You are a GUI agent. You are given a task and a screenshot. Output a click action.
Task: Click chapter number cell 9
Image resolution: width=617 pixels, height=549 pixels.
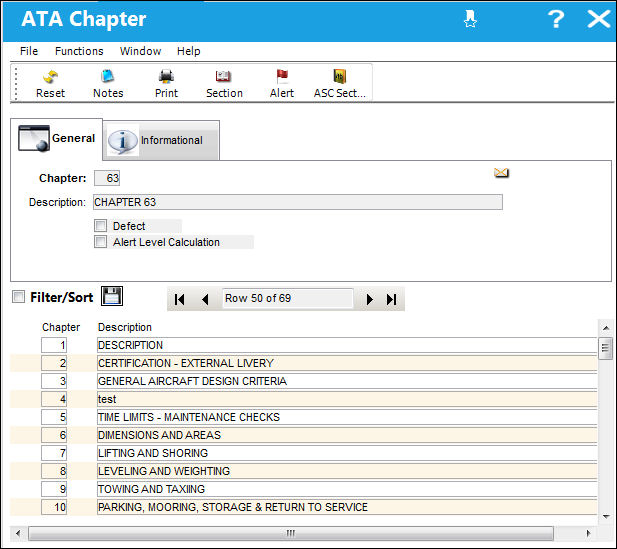[54, 489]
